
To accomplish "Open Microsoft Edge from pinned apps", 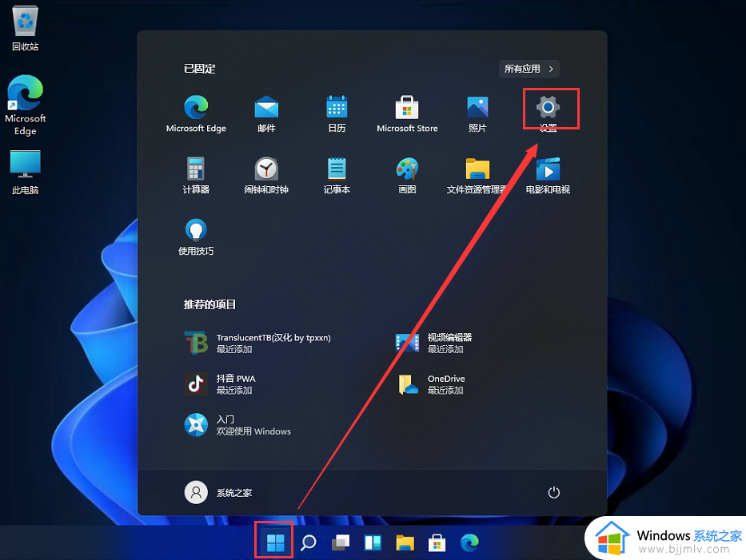I will (x=196, y=113).
